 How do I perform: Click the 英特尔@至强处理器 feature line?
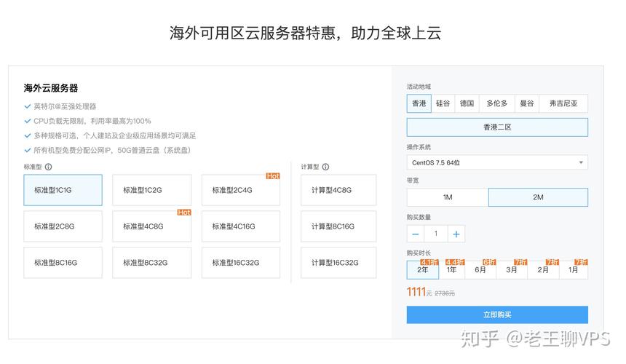65,106
